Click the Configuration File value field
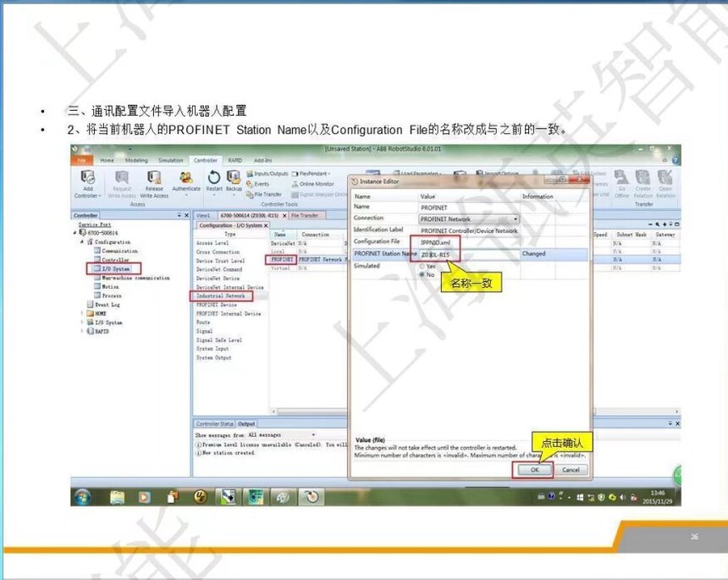This screenshot has width=728, height=580. (x=469, y=242)
